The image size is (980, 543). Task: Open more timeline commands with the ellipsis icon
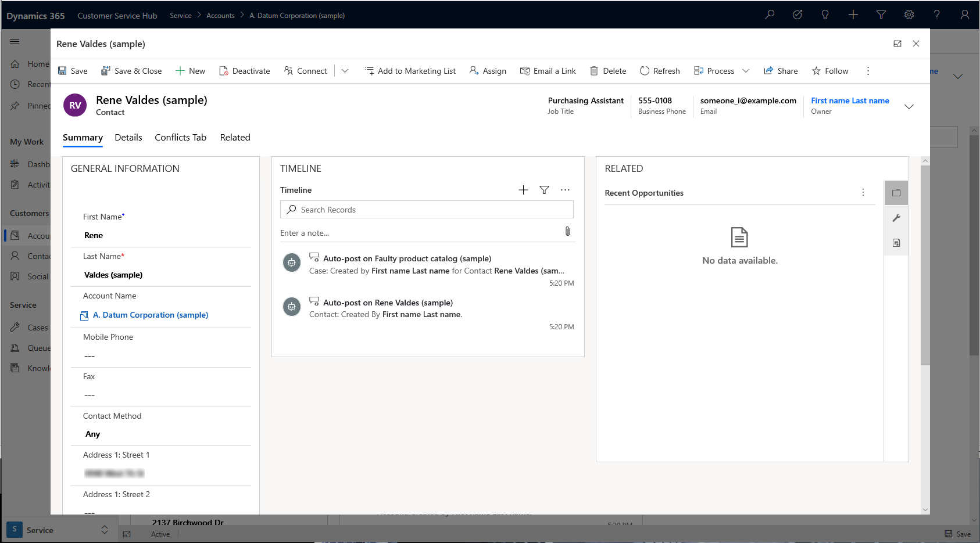click(x=565, y=189)
